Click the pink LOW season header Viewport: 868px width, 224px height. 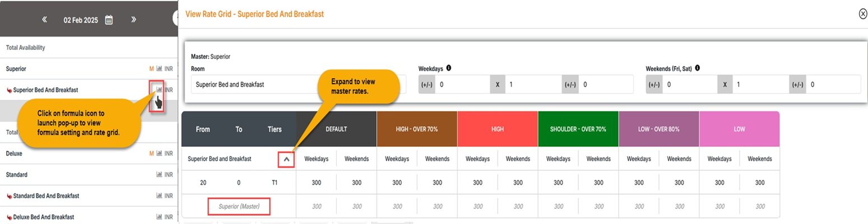(739, 129)
